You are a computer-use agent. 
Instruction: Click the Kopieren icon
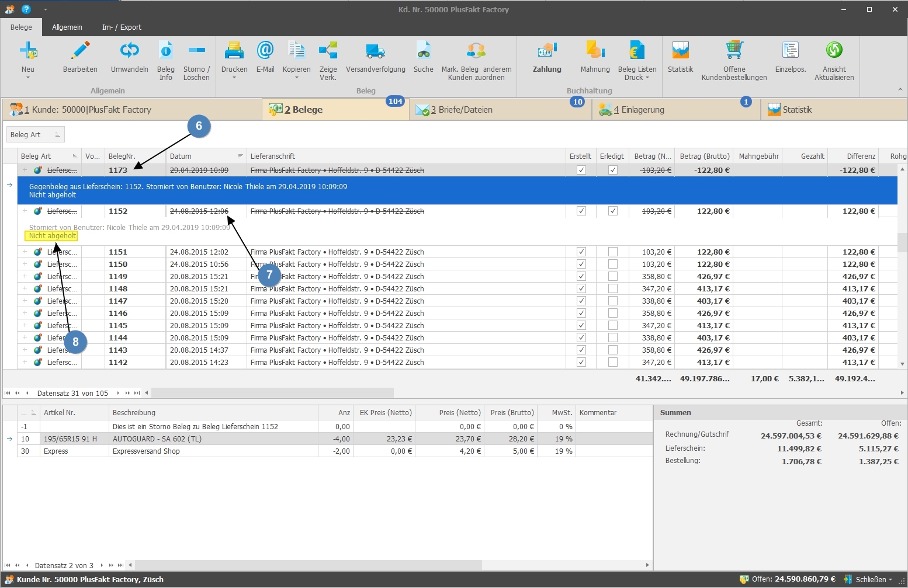click(x=297, y=51)
